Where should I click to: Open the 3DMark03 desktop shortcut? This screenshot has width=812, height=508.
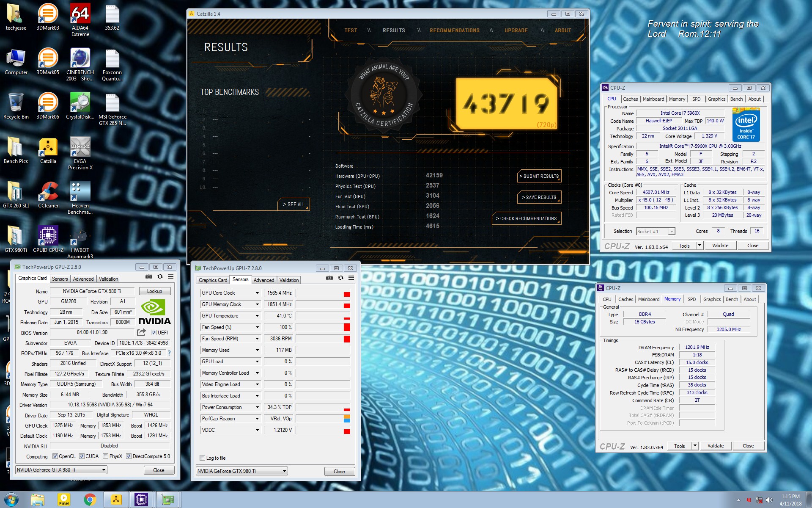(48, 17)
